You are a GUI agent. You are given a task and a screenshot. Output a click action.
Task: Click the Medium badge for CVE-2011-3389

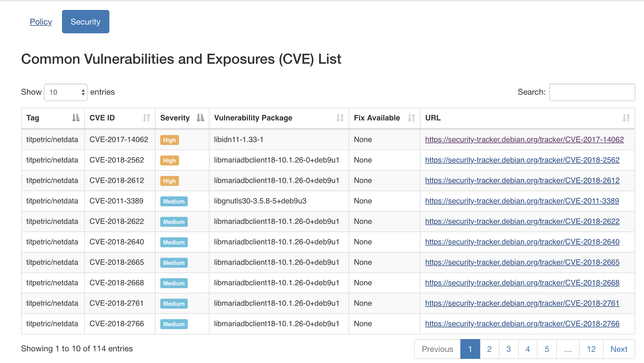point(174,201)
